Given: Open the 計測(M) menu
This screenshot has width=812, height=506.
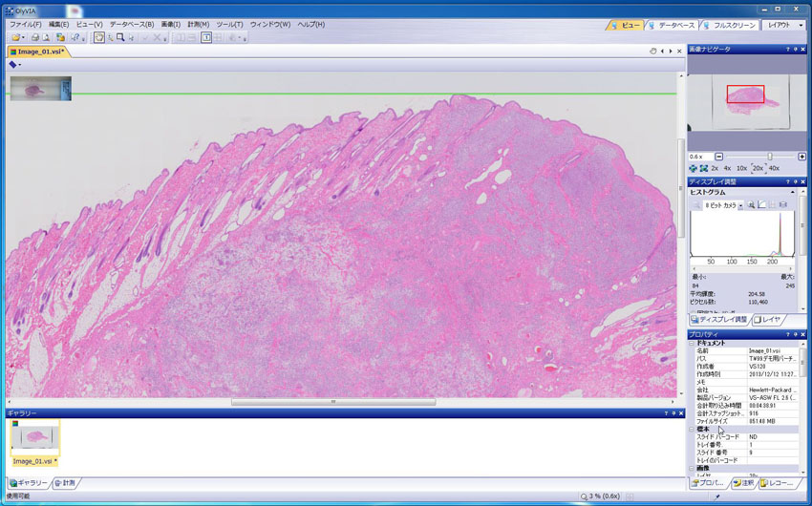Looking at the screenshot, I should [x=198, y=24].
